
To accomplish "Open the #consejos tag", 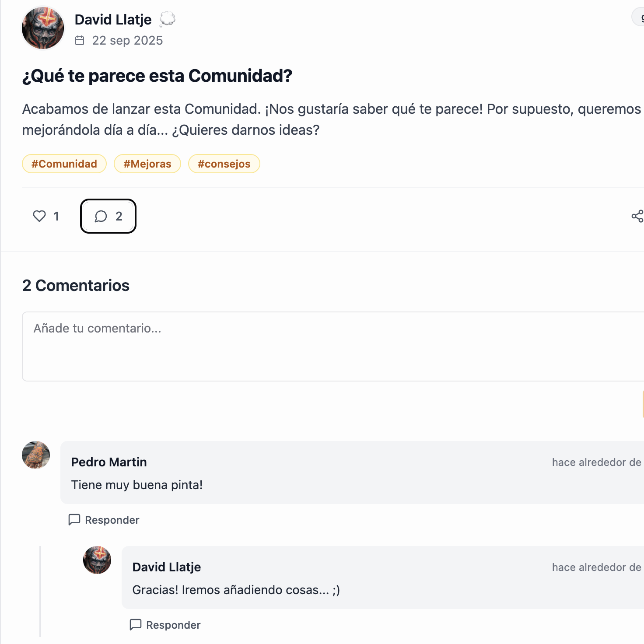I will (224, 164).
